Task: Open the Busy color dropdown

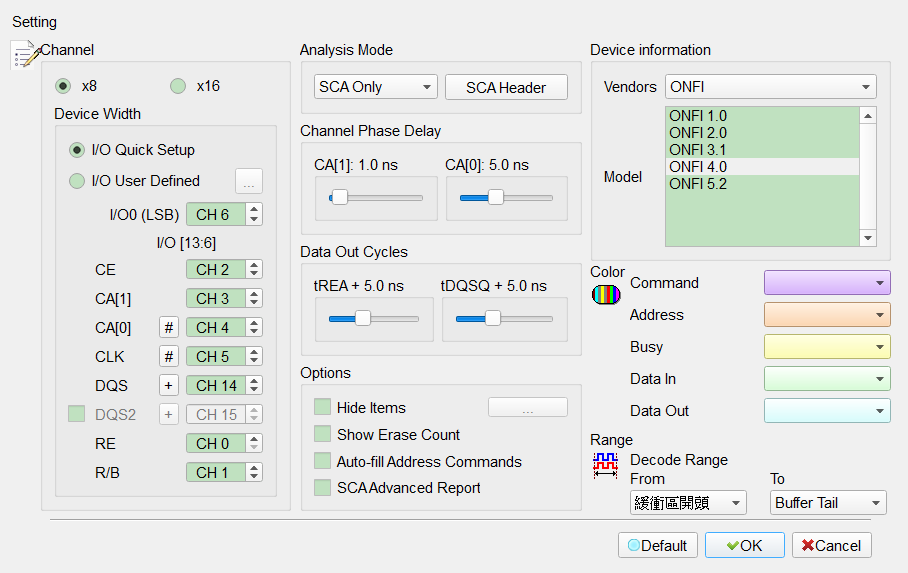Action: coord(827,346)
